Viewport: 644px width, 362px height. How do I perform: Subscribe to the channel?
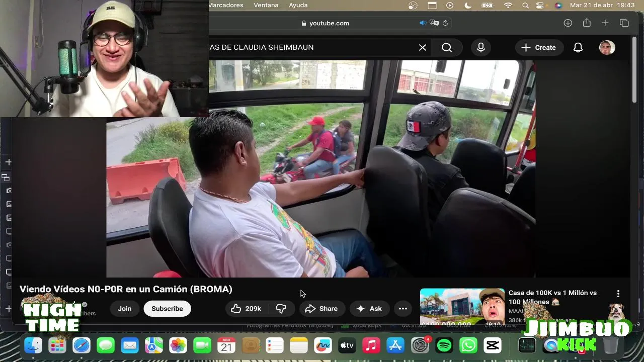pos(167,309)
